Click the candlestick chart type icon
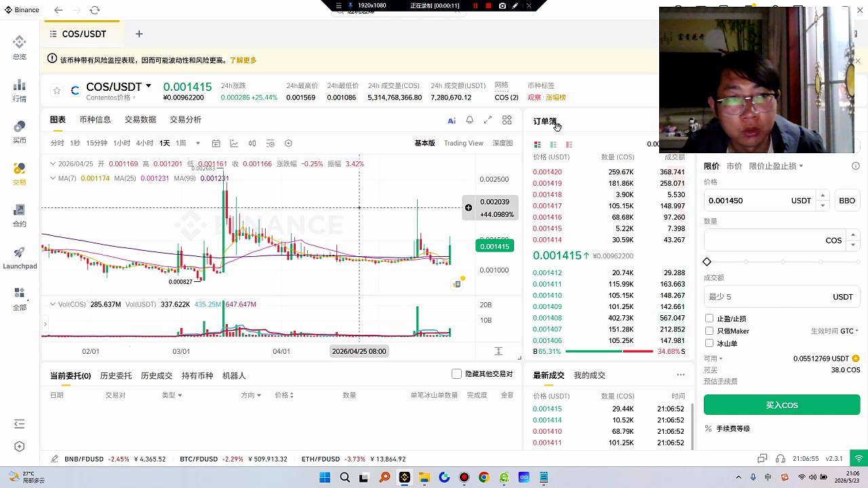868x488 pixels. coord(252,143)
